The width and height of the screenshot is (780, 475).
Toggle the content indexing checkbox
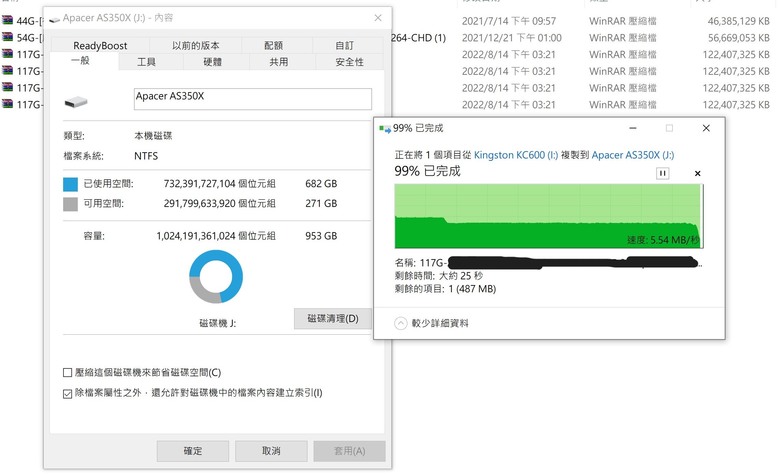click(68, 393)
